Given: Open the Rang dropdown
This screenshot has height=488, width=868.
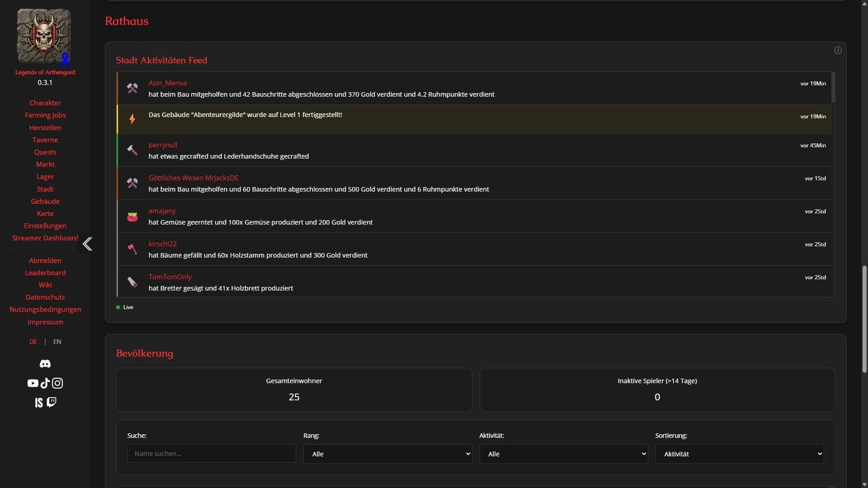Looking at the screenshot, I should tap(387, 454).
